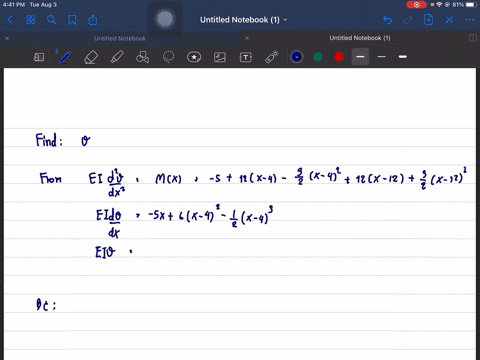This screenshot has height=360, width=480.
Task: Select the Image insert tool
Action: point(220,57)
